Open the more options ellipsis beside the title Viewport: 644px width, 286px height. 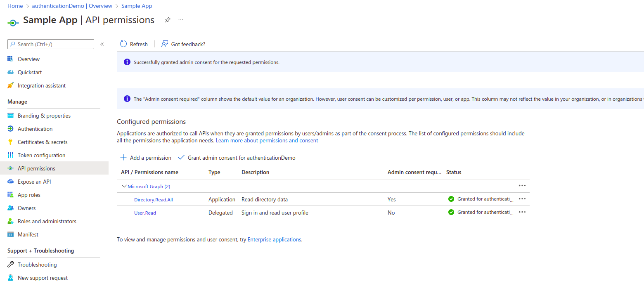point(181,20)
